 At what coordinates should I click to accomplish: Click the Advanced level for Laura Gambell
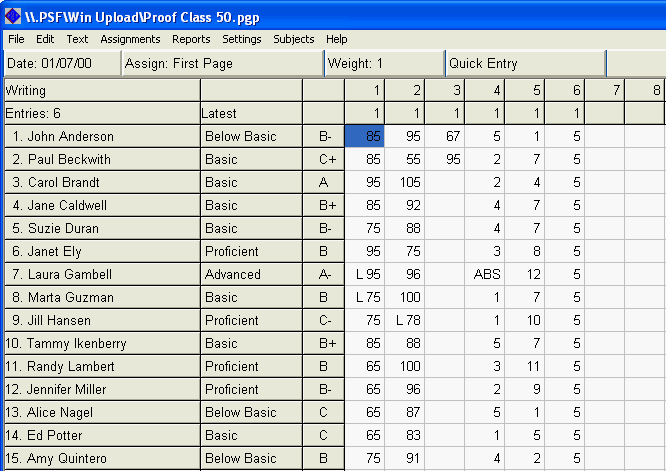coord(251,274)
